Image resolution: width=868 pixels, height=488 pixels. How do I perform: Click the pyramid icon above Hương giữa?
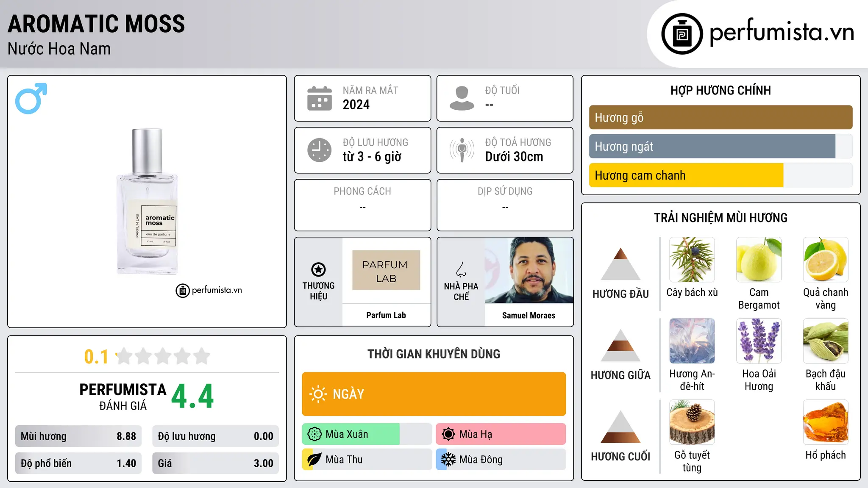(x=620, y=345)
